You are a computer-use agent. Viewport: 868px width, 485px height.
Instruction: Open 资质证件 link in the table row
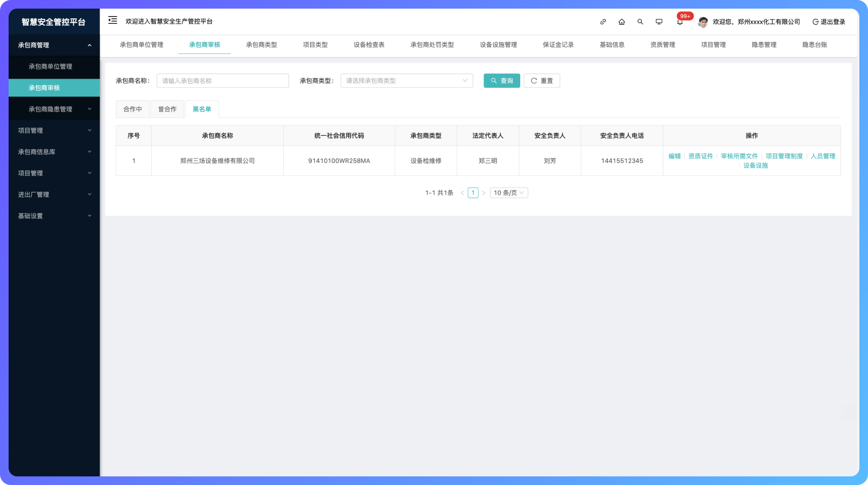click(701, 156)
